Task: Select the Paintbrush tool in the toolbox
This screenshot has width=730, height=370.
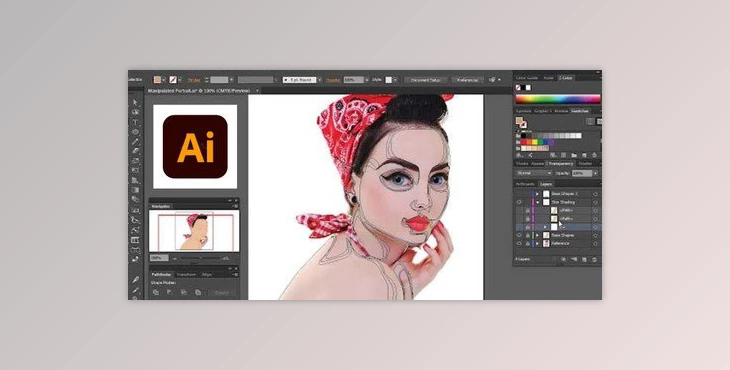Action: pyautogui.click(x=135, y=141)
